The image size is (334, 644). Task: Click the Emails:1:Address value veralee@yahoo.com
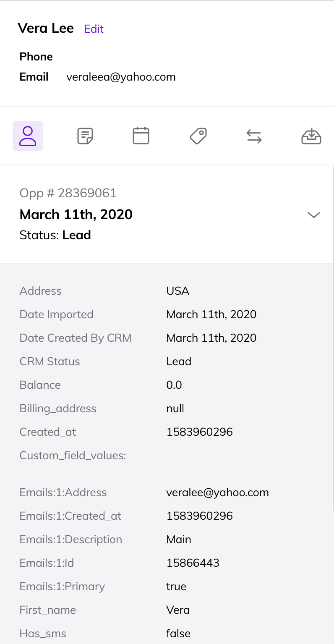(x=217, y=492)
